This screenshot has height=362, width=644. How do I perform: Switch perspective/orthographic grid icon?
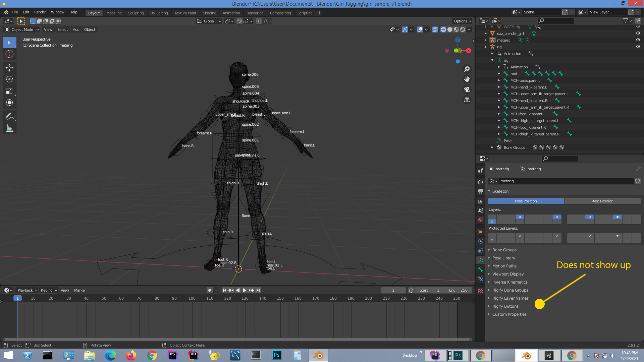coord(467,100)
